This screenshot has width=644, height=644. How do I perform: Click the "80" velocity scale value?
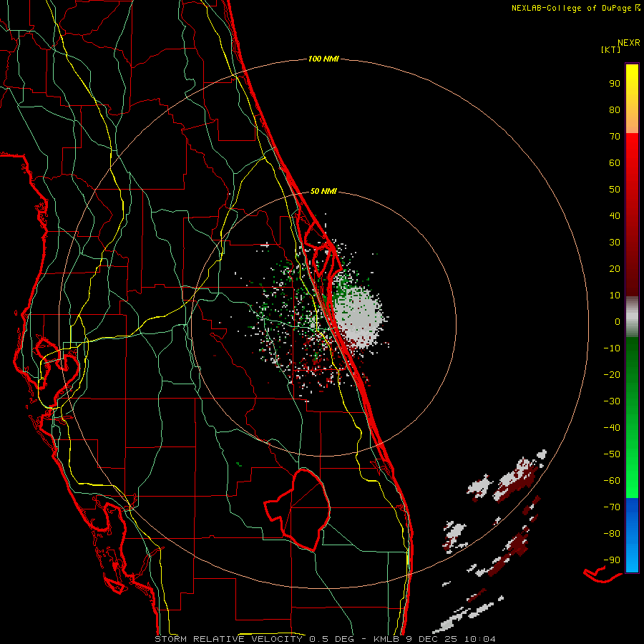pos(615,109)
